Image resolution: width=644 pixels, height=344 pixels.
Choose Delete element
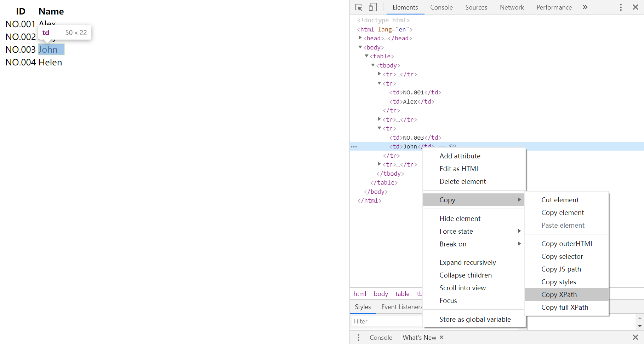point(473,181)
